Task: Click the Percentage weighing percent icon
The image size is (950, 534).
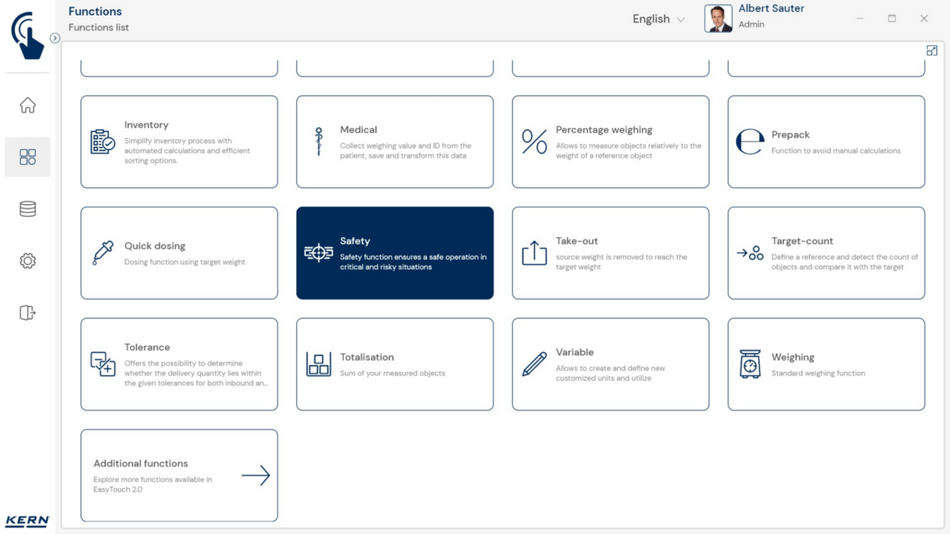Action: pos(534,142)
